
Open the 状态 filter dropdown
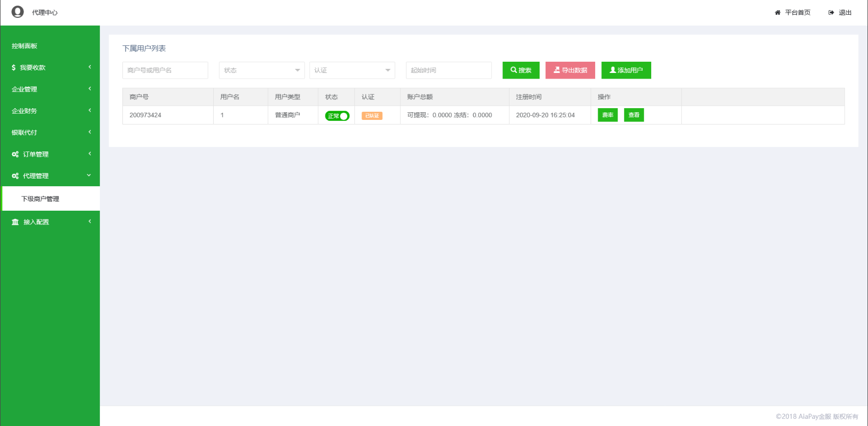[x=262, y=70]
